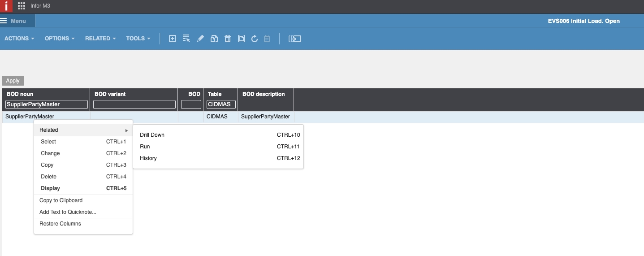Choose History from the Related submenu
Viewport: 644px width, 256px height.
[148, 158]
